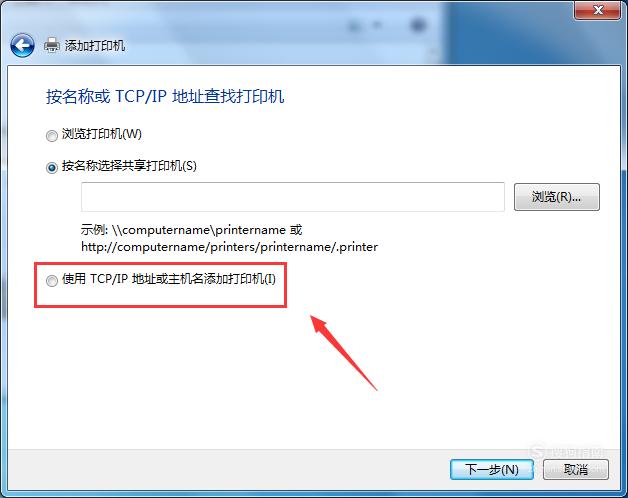Click the red arrow annotation
The height and width of the screenshot is (498, 628).
tap(344, 352)
